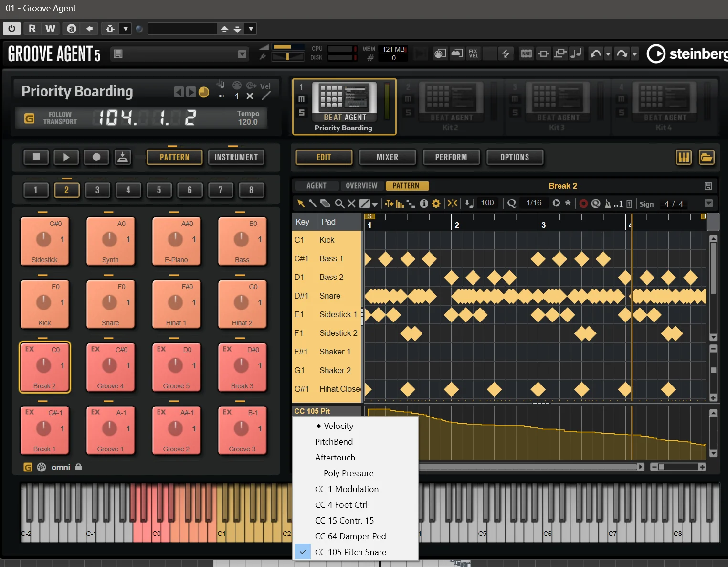This screenshot has height=567, width=728.
Task: Select the Zoom magnifier tool
Action: pos(339,203)
